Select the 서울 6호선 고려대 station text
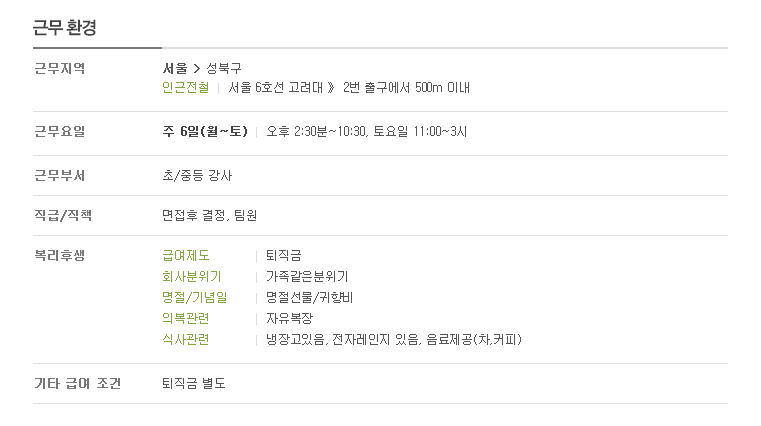The height and width of the screenshot is (426, 761). click(x=276, y=88)
